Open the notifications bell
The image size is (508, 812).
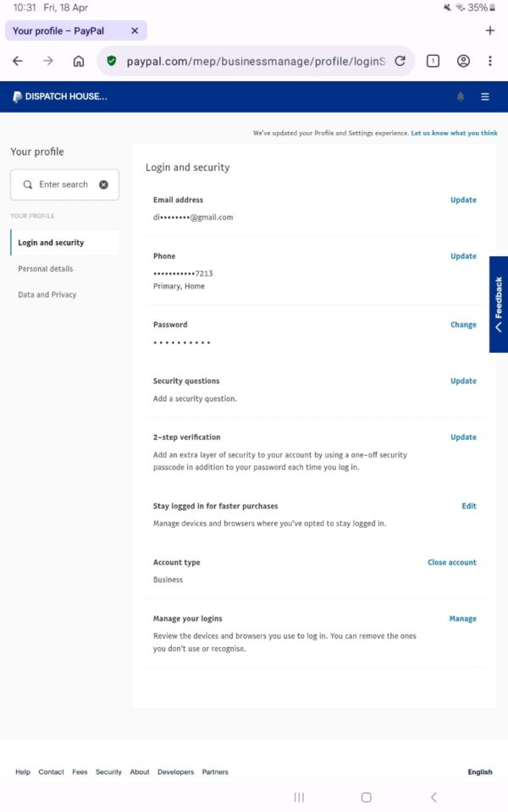[x=461, y=97]
